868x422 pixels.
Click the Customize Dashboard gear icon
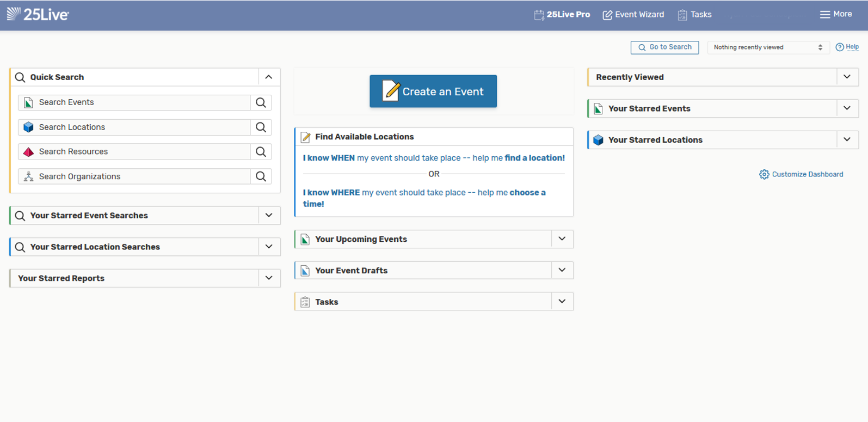tap(764, 174)
